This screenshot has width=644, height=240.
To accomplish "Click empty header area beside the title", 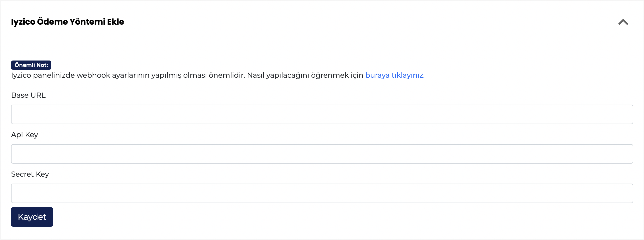I will click(x=359, y=22).
